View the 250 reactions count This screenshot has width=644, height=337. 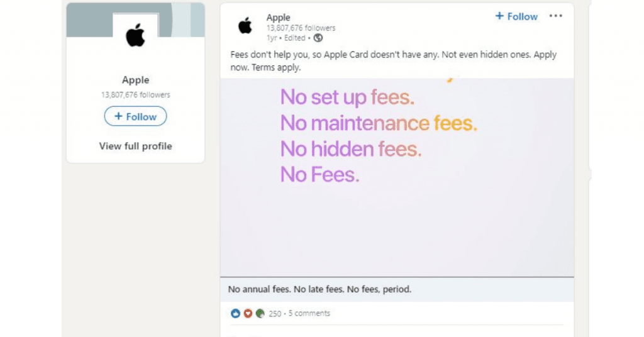click(275, 314)
